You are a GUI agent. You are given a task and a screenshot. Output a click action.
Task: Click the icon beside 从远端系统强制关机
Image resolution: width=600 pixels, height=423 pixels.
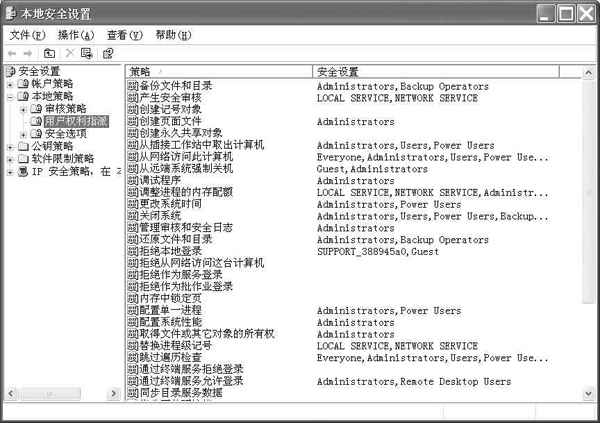point(133,168)
